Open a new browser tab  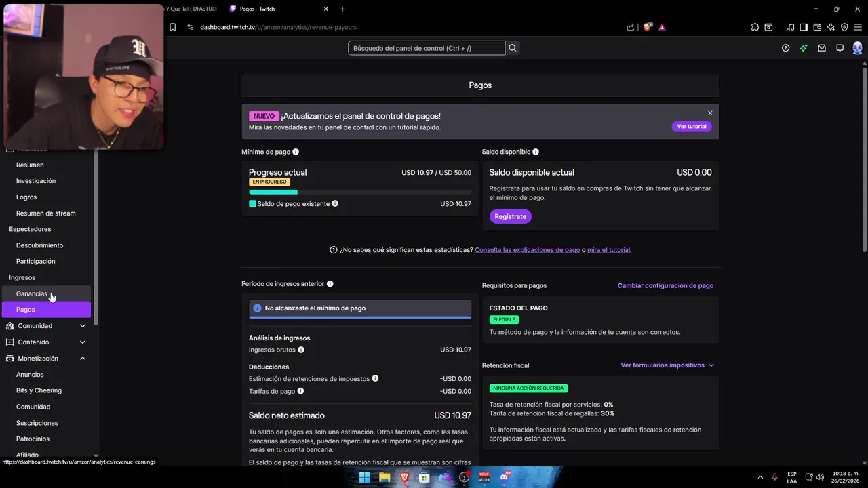point(342,9)
